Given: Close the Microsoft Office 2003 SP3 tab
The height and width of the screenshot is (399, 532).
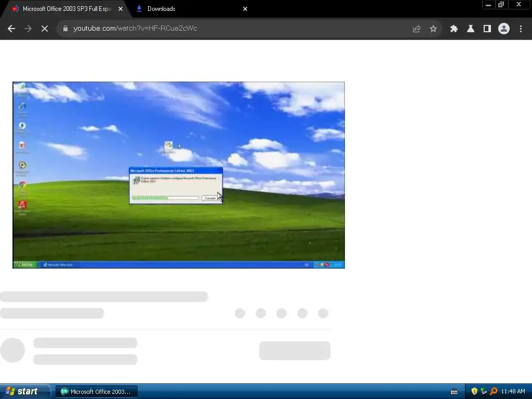Looking at the screenshot, I should pyautogui.click(x=121, y=9).
